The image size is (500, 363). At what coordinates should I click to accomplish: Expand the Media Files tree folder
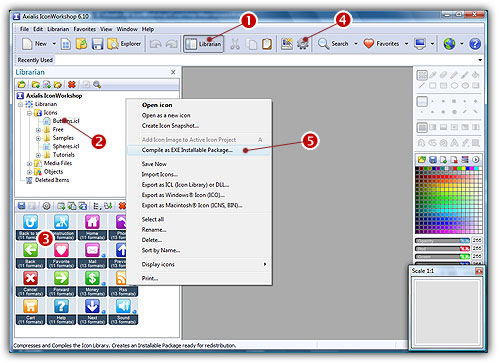29,164
